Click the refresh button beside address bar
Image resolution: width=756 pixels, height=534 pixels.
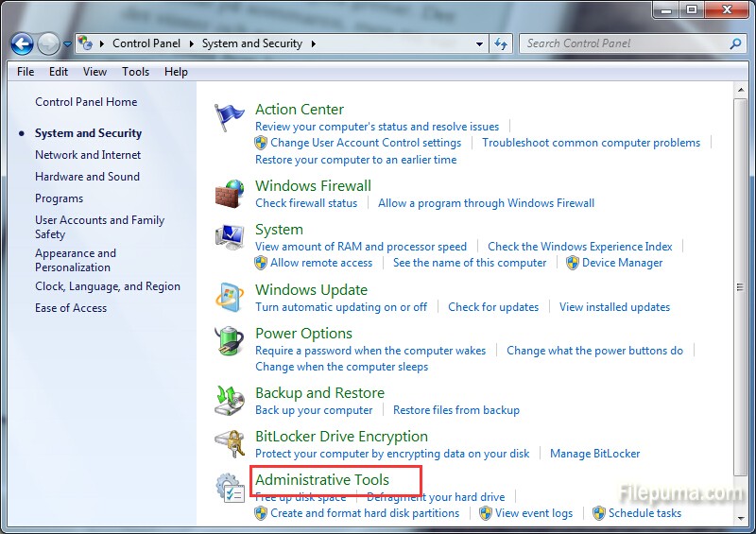[501, 43]
